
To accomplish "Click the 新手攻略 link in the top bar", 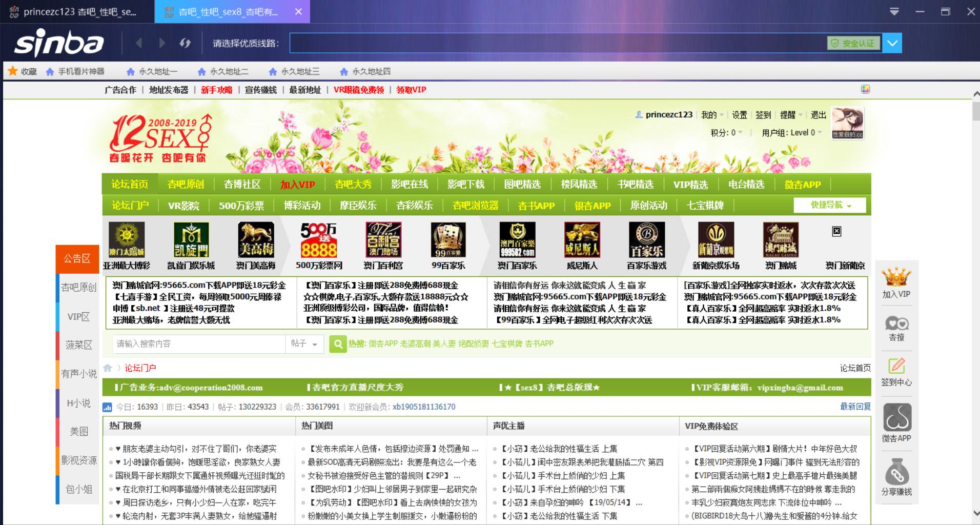I will tap(216, 90).
